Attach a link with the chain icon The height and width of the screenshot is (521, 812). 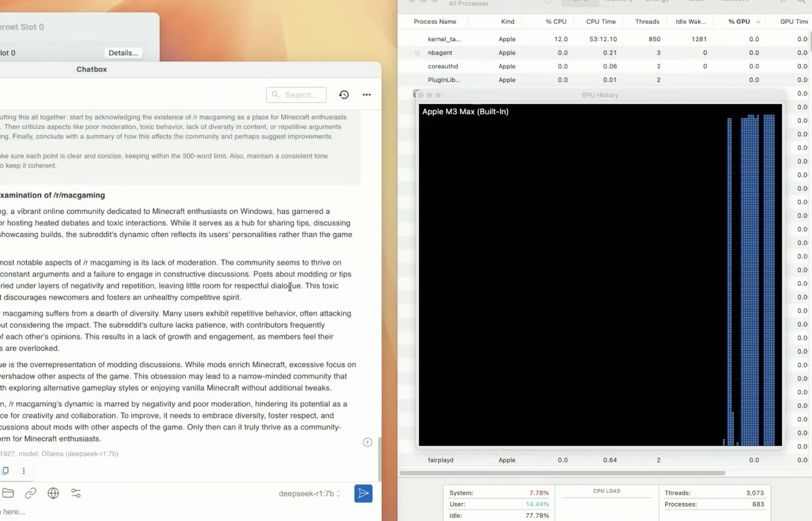coord(30,493)
